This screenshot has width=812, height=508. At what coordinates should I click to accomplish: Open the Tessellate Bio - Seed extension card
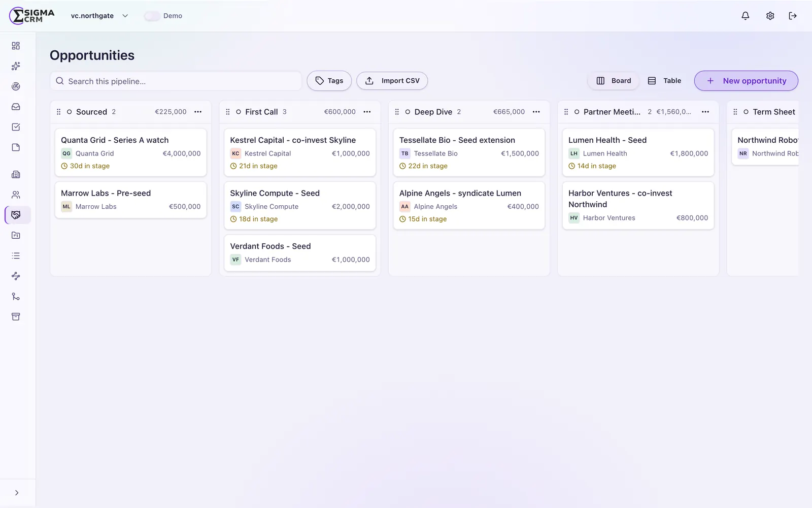[469, 152]
